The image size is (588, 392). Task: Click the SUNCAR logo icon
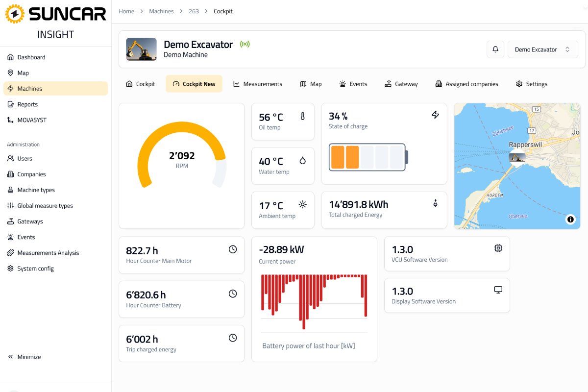click(15, 14)
